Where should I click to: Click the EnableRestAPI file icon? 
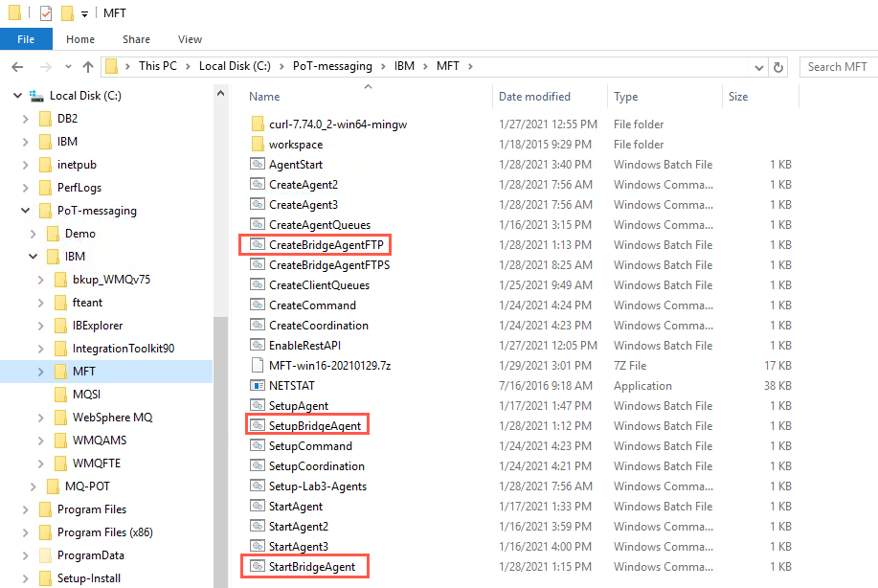tap(257, 345)
